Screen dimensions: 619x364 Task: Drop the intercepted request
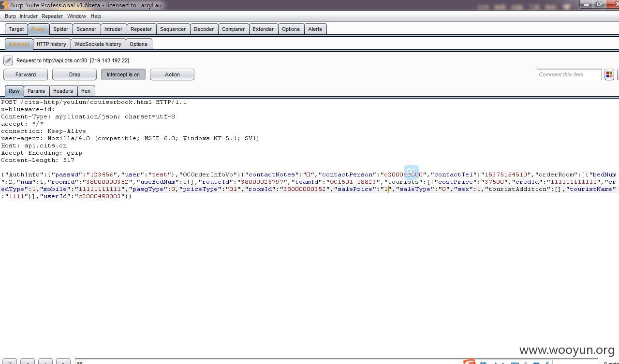[x=74, y=74]
